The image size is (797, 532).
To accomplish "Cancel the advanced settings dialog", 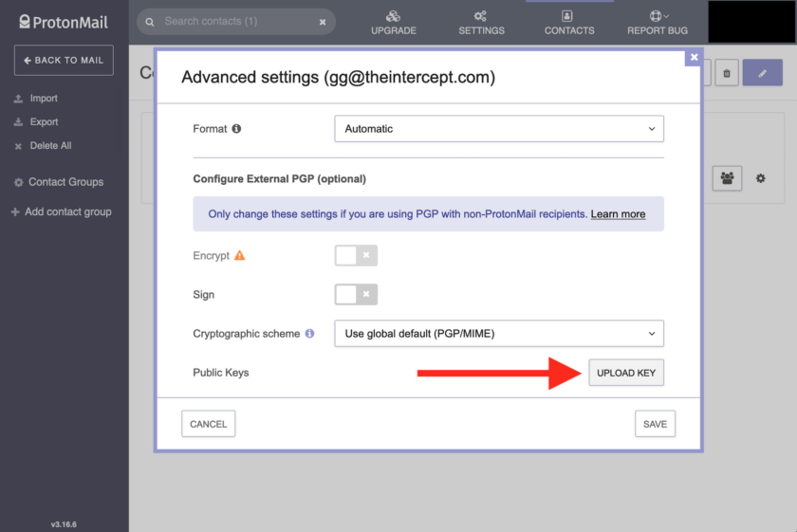I will point(209,424).
